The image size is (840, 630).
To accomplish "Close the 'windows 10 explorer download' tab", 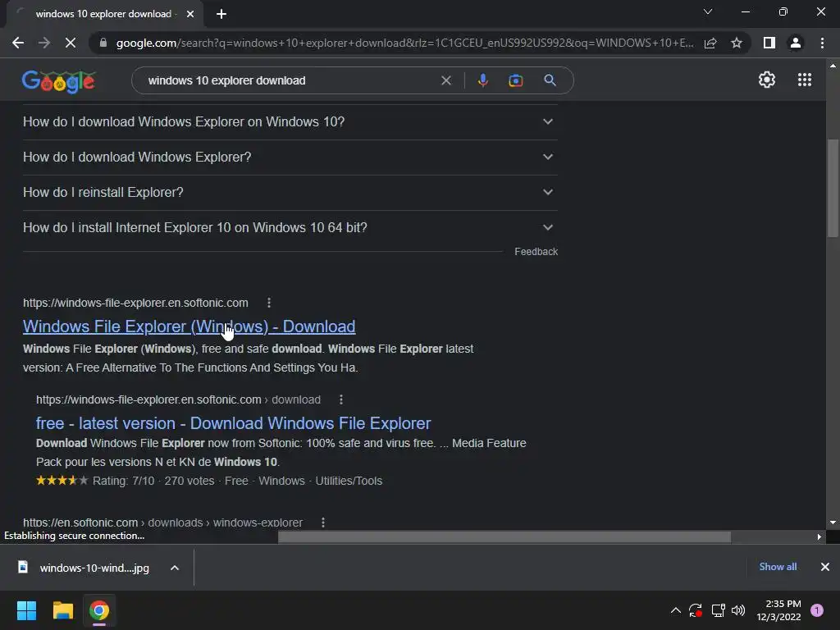I will pyautogui.click(x=190, y=14).
